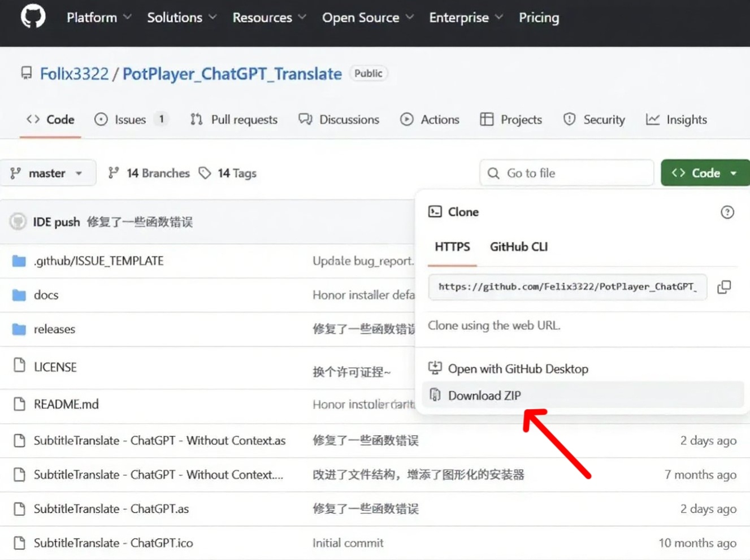Toggle the green Code dropdown button
Image resolution: width=750 pixels, height=560 pixels.
pos(705,173)
